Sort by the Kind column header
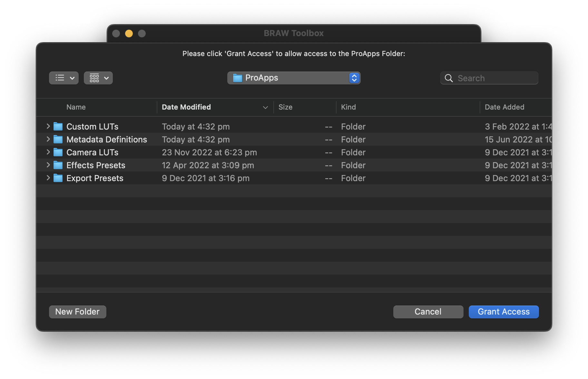The width and height of the screenshot is (588, 379). point(348,107)
